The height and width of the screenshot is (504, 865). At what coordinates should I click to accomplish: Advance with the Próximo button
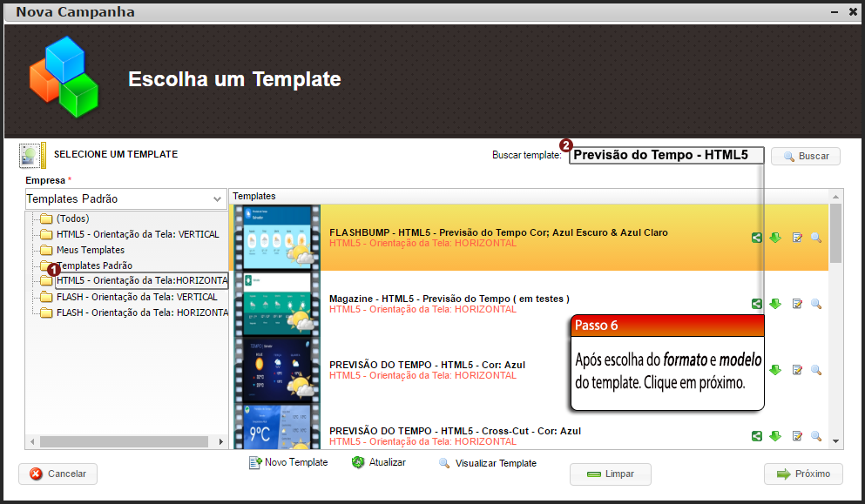(802, 474)
